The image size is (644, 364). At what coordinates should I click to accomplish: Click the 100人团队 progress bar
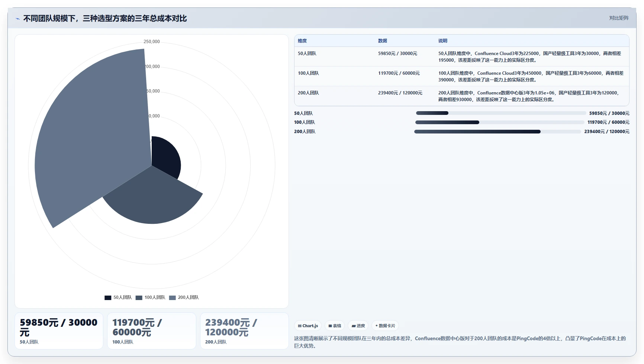click(500, 122)
